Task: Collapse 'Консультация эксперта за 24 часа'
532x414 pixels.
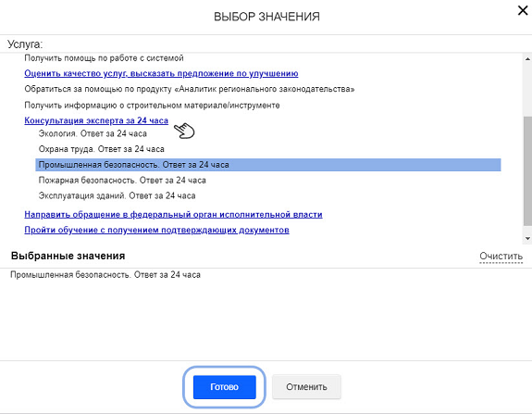Action: point(96,120)
